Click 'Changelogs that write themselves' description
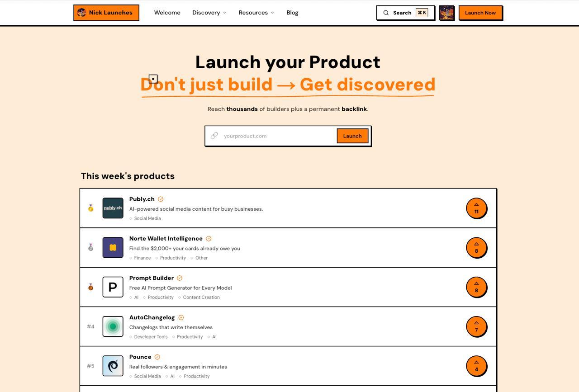 [x=171, y=327]
